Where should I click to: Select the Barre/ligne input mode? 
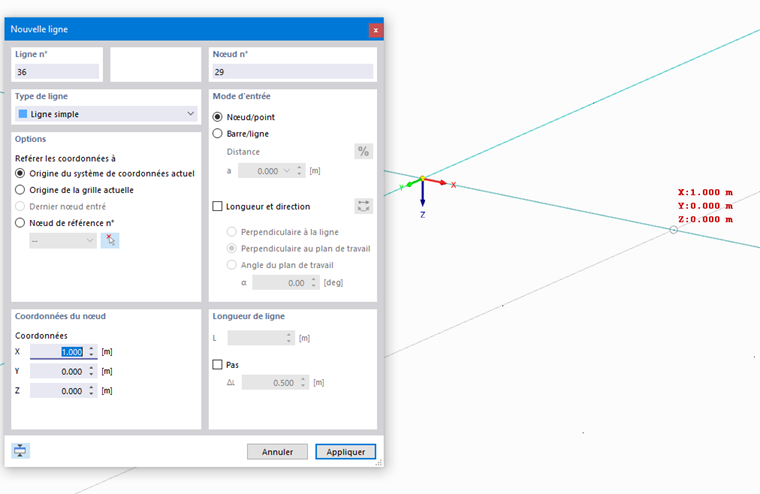coord(218,133)
